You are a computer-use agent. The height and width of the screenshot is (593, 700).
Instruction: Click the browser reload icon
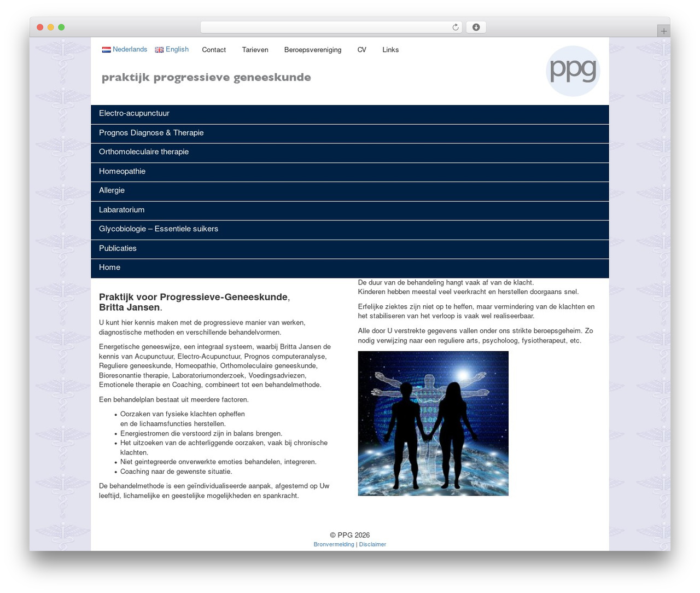point(456,27)
